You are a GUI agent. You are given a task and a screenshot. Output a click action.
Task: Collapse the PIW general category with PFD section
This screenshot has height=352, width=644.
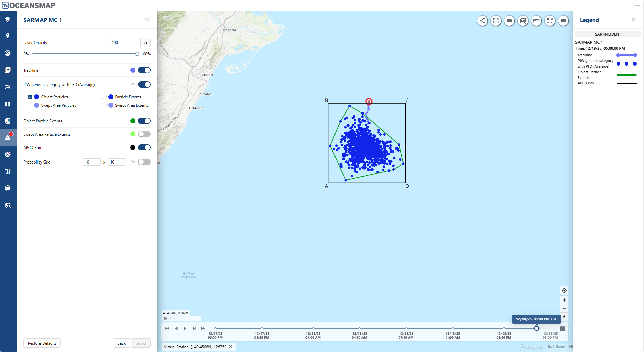click(x=133, y=84)
